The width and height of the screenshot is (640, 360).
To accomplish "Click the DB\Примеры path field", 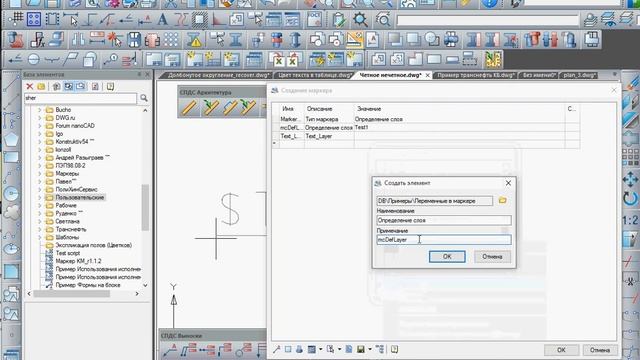I will pos(434,201).
